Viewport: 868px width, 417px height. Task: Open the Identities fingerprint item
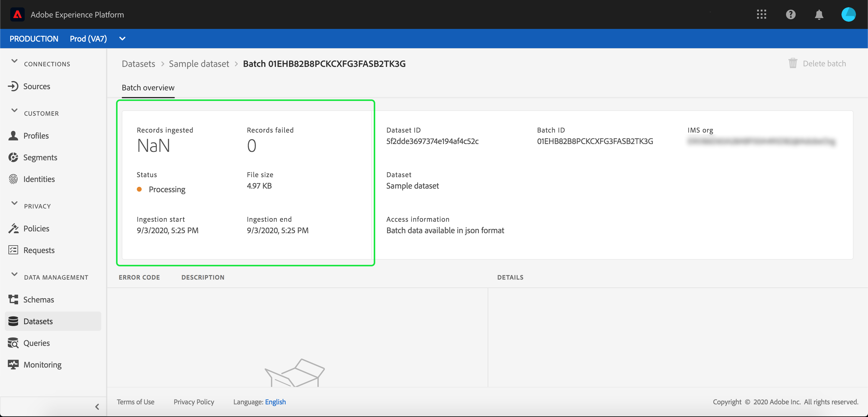pyautogui.click(x=39, y=179)
